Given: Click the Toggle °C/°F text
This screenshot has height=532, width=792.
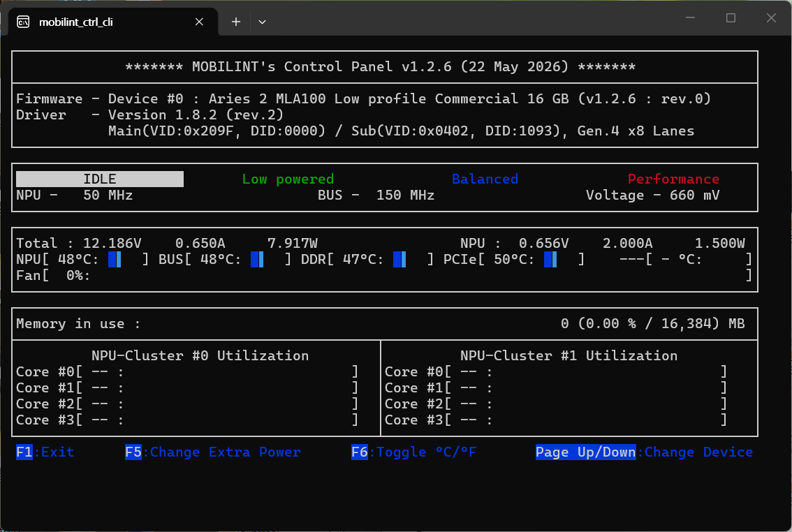Looking at the screenshot, I should (x=426, y=452).
